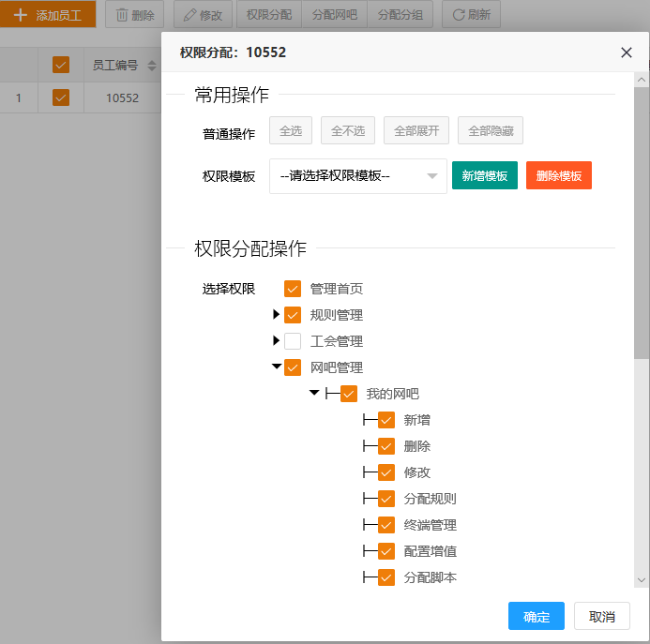Sort by 员工编号 column arrows
Image resolution: width=650 pixels, height=644 pixels.
[x=152, y=66]
